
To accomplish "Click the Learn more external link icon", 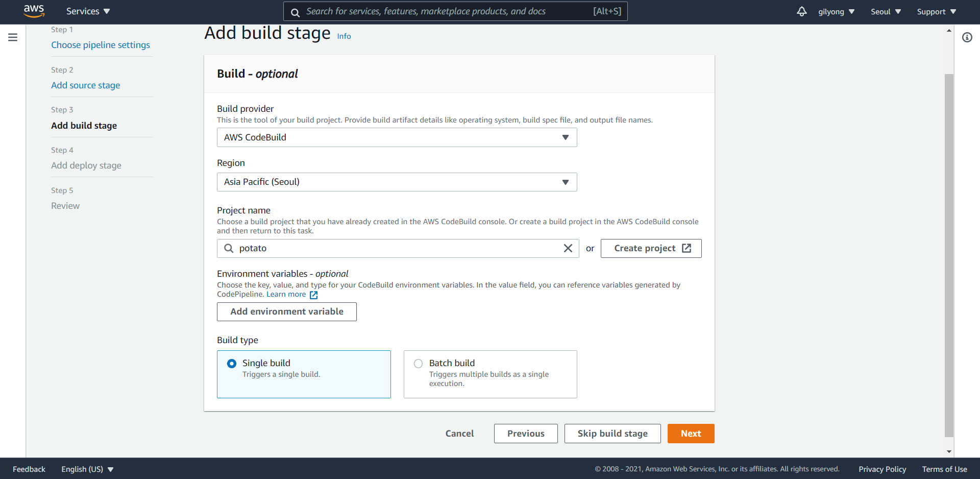I will 314,295.
